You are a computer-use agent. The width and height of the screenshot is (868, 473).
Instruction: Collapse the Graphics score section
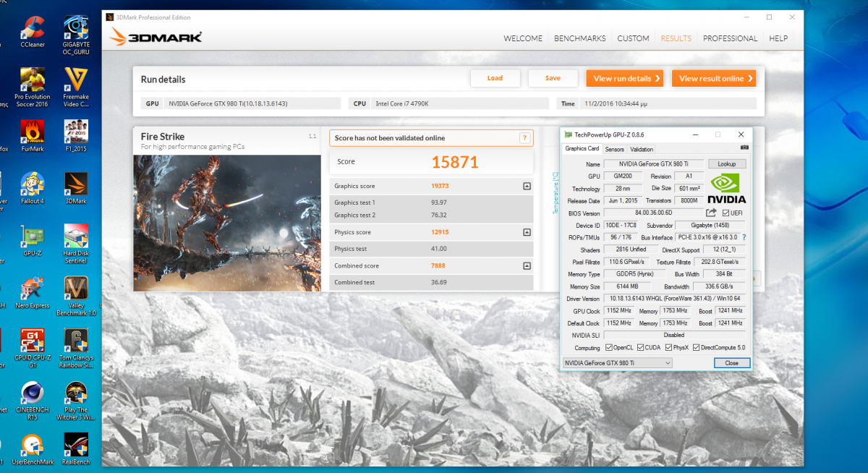[x=527, y=186]
